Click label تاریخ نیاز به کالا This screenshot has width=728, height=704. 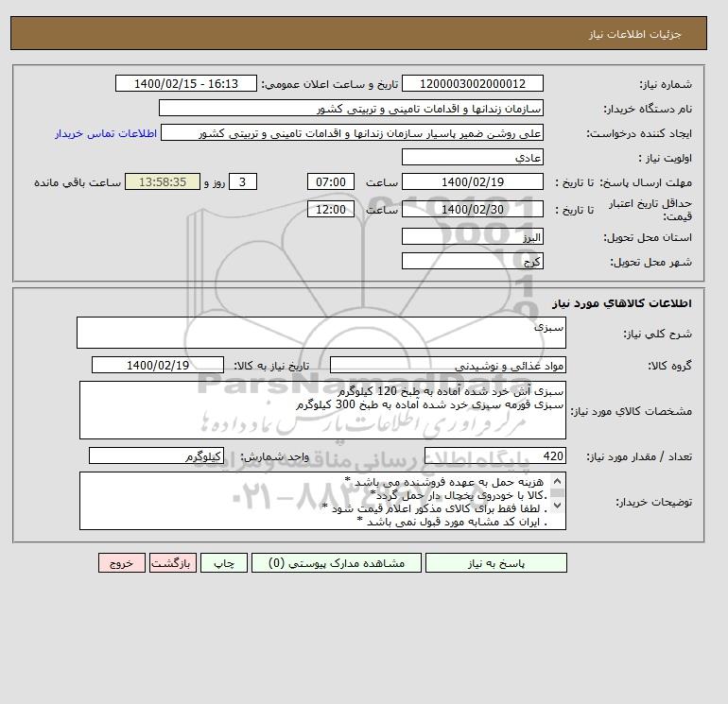tap(271, 366)
